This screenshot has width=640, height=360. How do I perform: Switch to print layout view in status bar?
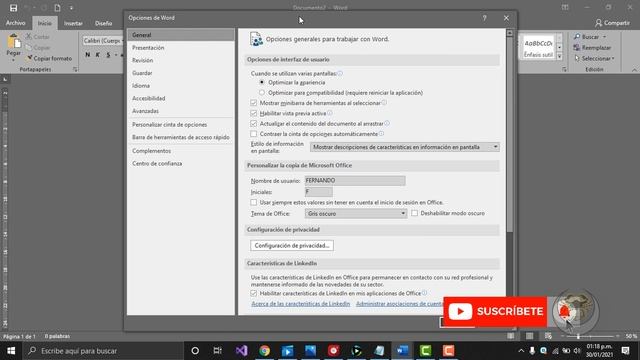[x=529, y=336]
